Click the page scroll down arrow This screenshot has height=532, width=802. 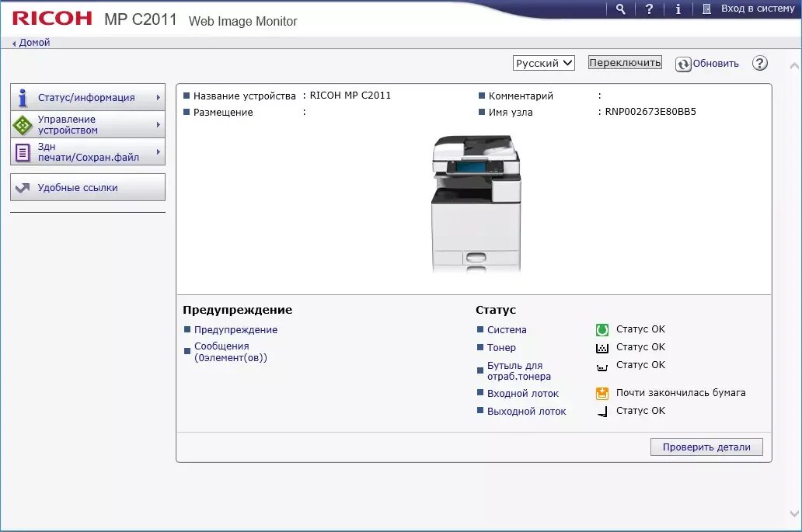[793, 513]
